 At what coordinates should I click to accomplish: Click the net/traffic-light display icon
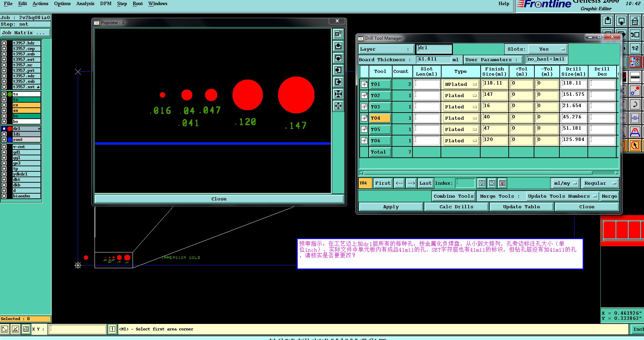[x=635, y=62]
